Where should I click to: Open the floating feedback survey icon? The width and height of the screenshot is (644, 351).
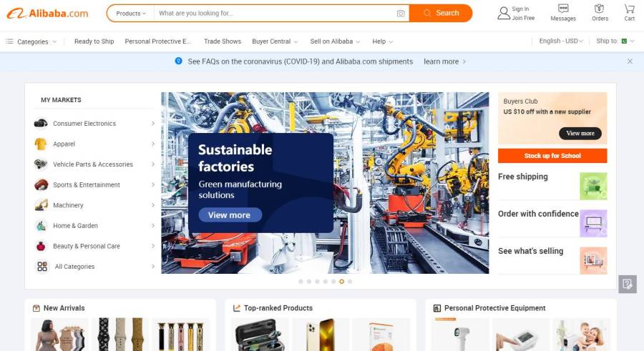coord(627,284)
